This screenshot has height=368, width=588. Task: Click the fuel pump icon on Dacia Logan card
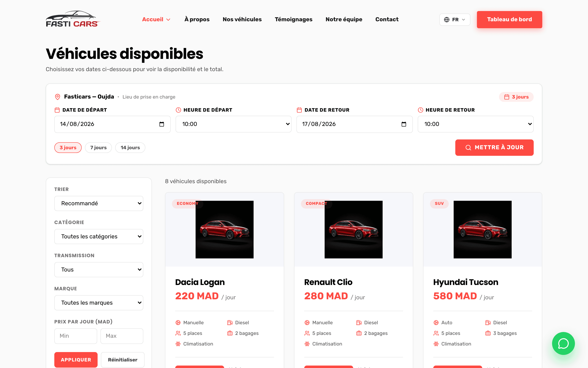point(230,323)
